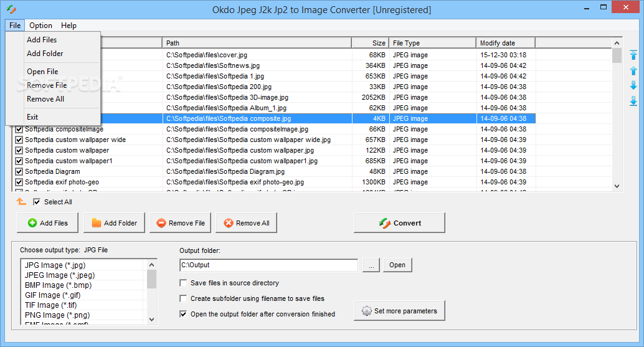Move selected file to top of list
The width and height of the screenshot is (644, 347).
point(633,55)
